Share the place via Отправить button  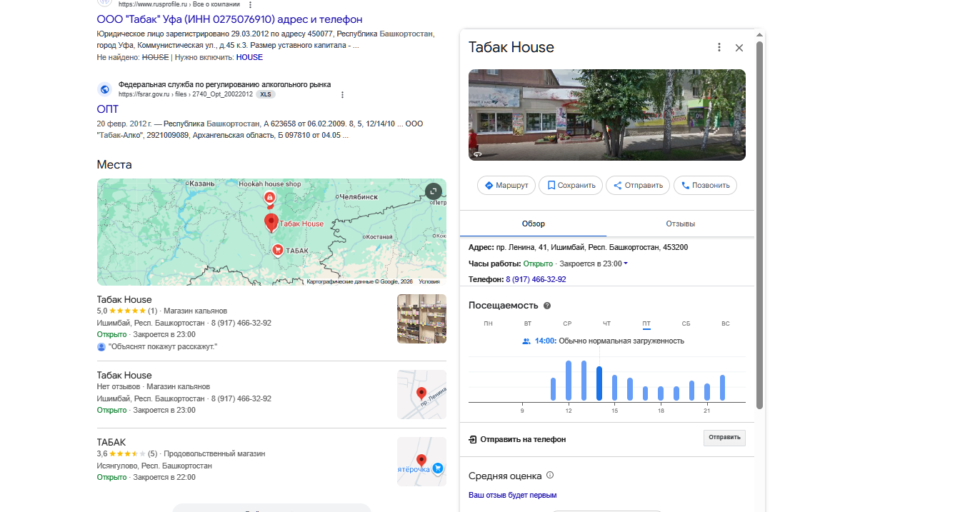[638, 186]
